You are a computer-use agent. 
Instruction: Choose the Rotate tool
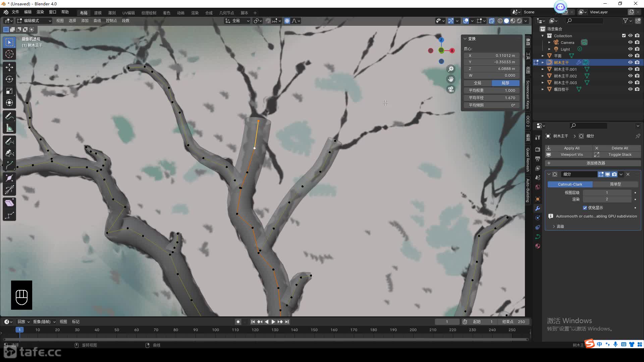click(9, 79)
